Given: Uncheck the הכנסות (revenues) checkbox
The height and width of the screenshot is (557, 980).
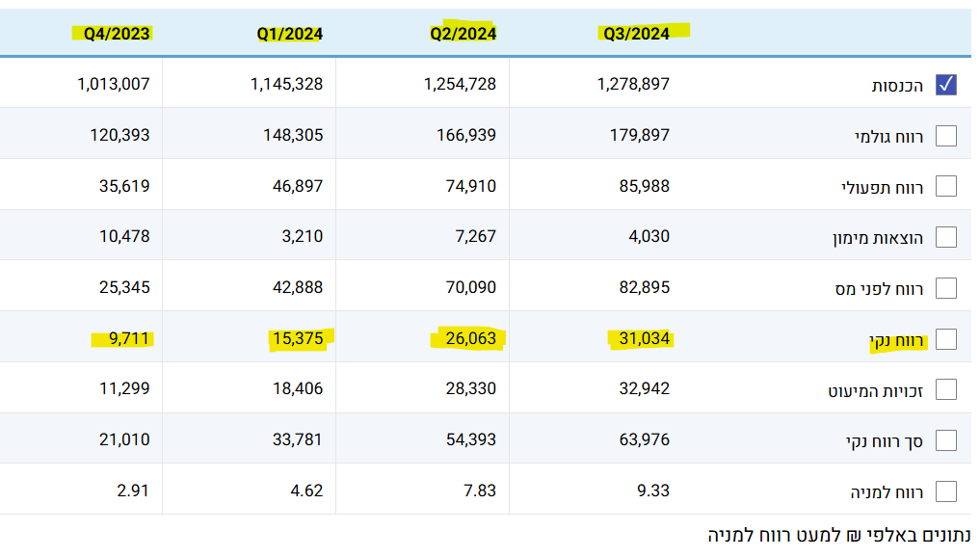Looking at the screenshot, I should tap(946, 85).
